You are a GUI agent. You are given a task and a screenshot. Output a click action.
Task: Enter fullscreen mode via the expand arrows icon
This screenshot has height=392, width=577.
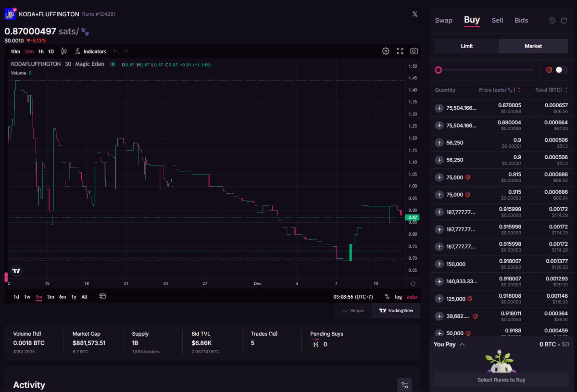coord(400,51)
